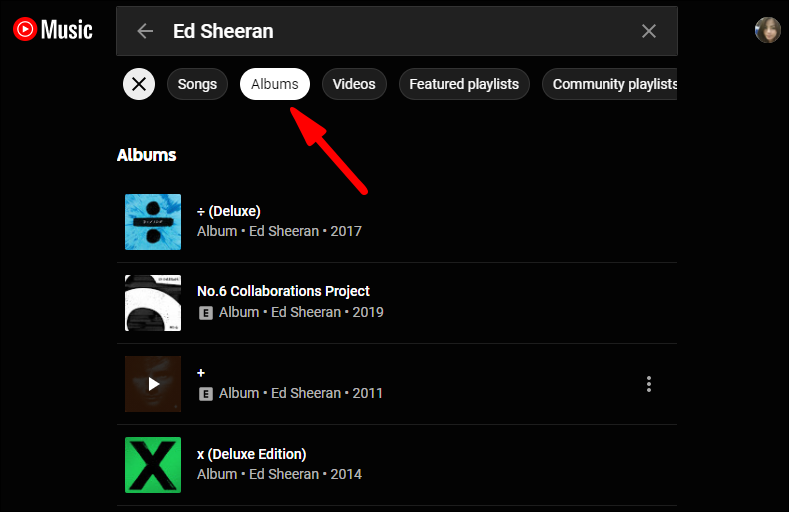
Task: Open the ÷ (Deluxe) album title
Action: [x=229, y=211]
